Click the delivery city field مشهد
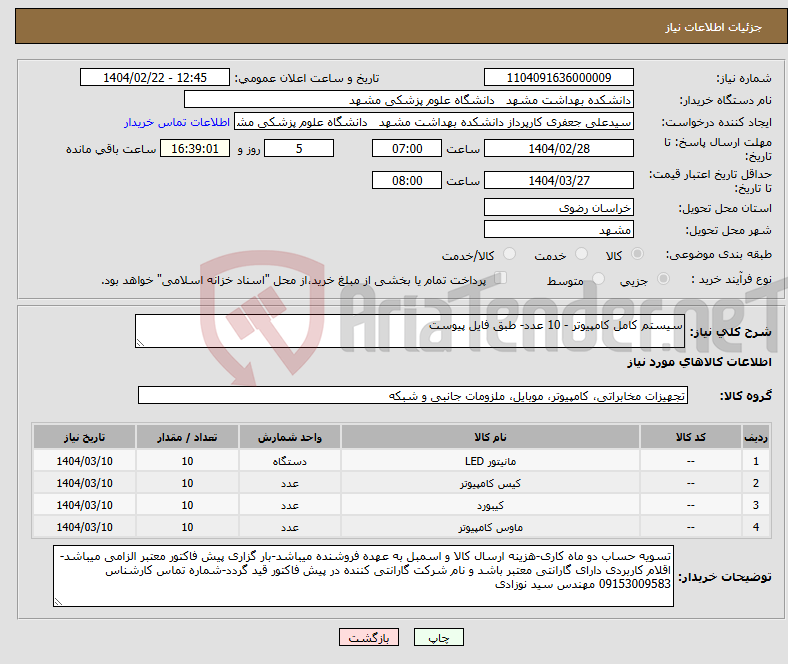This screenshot has height=664, width=788. pos(558,229)
